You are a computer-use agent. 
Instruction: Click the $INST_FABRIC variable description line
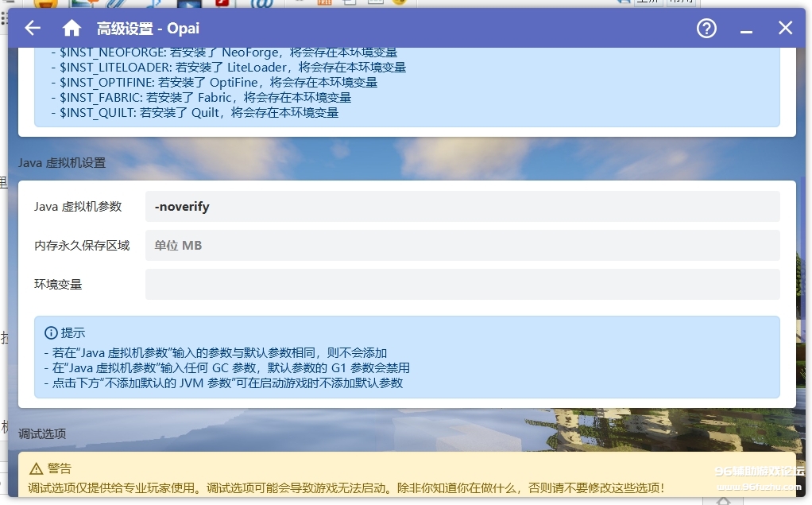coord(205,98)
